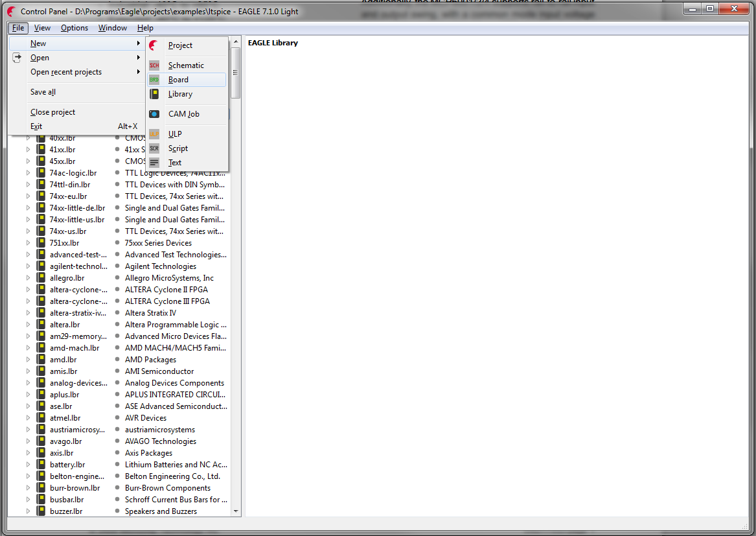Click the EAGLE Project icon in the submenu
The image size is (756, 536).
[154, 45]
